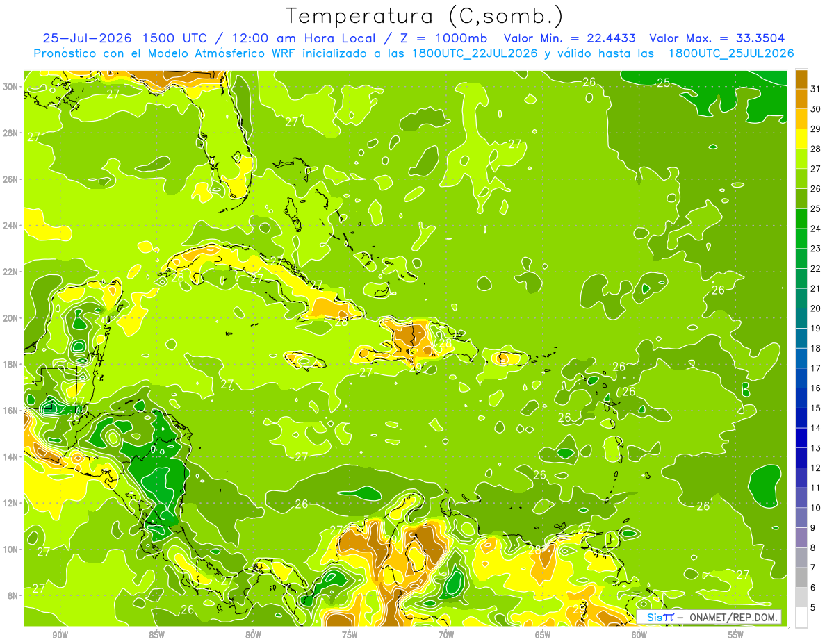Click the legend color band between 9 and 10

[801, 518]
